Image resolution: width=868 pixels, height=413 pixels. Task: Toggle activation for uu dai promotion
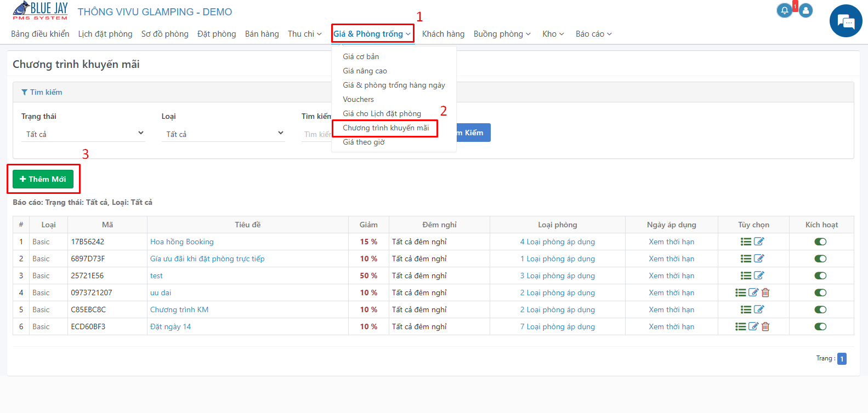820,292
